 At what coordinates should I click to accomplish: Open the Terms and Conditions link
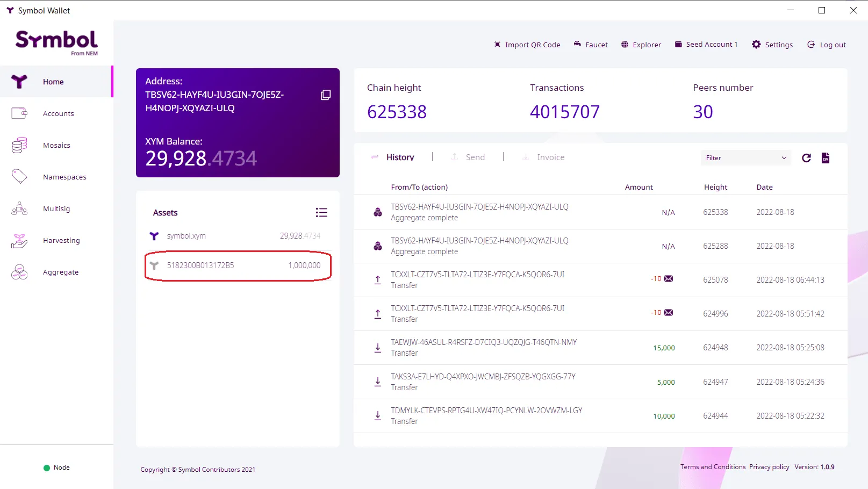coord(713,467)
